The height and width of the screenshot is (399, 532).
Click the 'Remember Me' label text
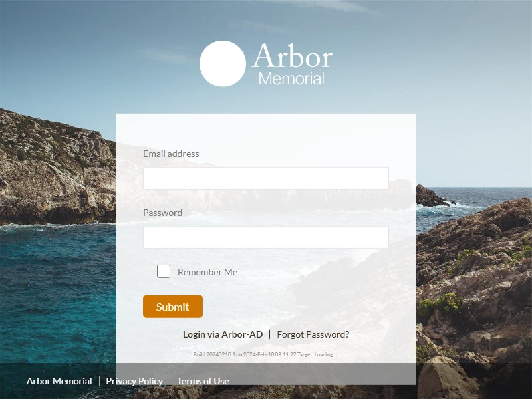click(x=207, y=272)
